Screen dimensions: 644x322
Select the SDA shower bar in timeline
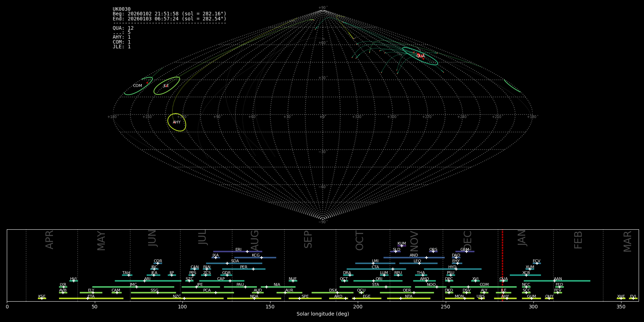point(234,263)
